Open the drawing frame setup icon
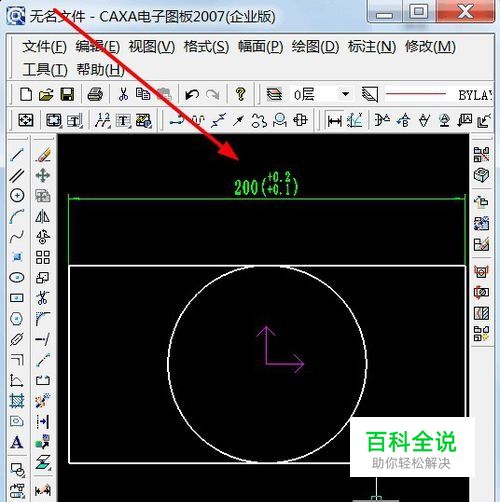This screenshot has height=502, width=500. click(54, 120)
